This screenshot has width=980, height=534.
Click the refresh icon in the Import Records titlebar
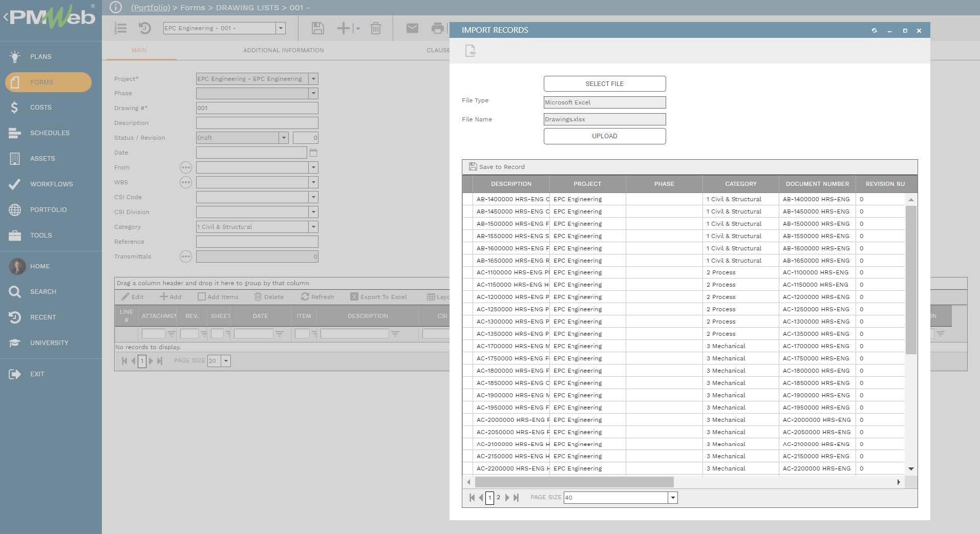click(874, 30)
